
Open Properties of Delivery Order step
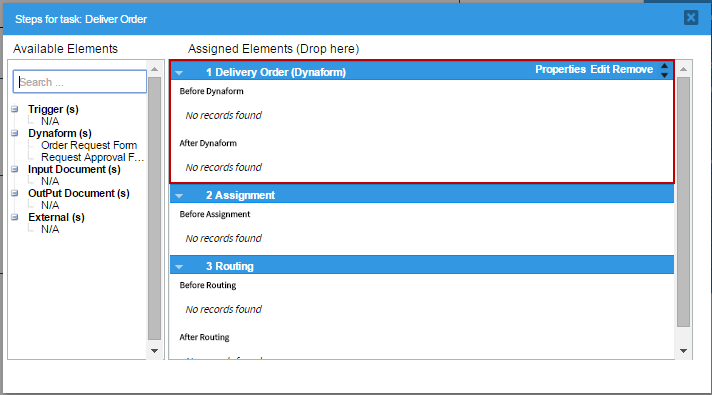(x=560, y=69)
